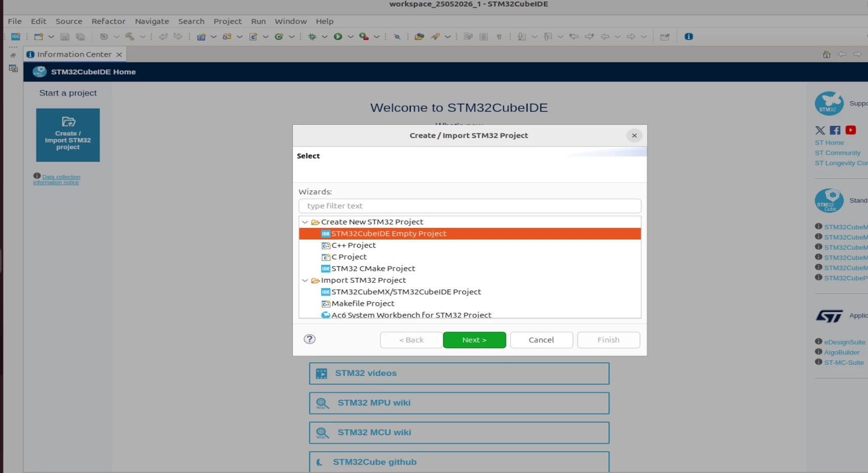Click the X (Twitter) social icon
This screenshot has height=473, width=868.
pos(820,130)
